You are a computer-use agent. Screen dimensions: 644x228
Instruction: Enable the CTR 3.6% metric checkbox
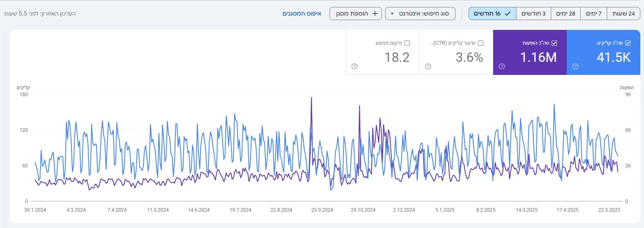pyautogui.click(x=480, y=43)
